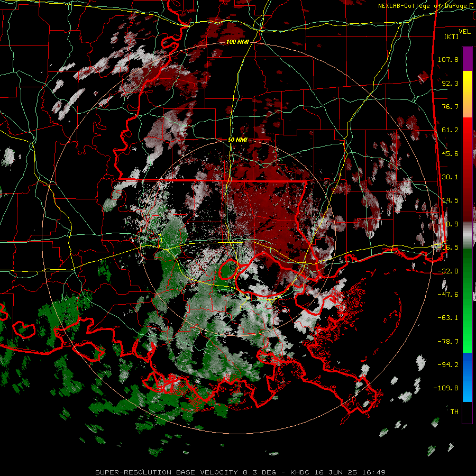
Task: Click the 61.2 velocity scale value
Action: tap(450, 130)
